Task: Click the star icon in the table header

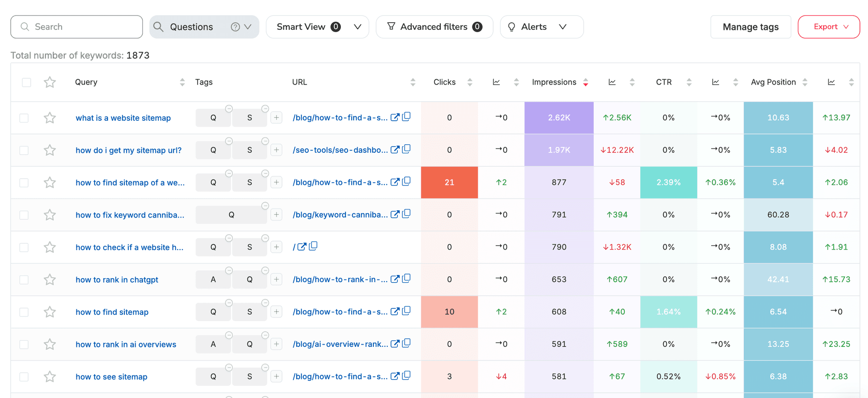Action: point(50,82)
